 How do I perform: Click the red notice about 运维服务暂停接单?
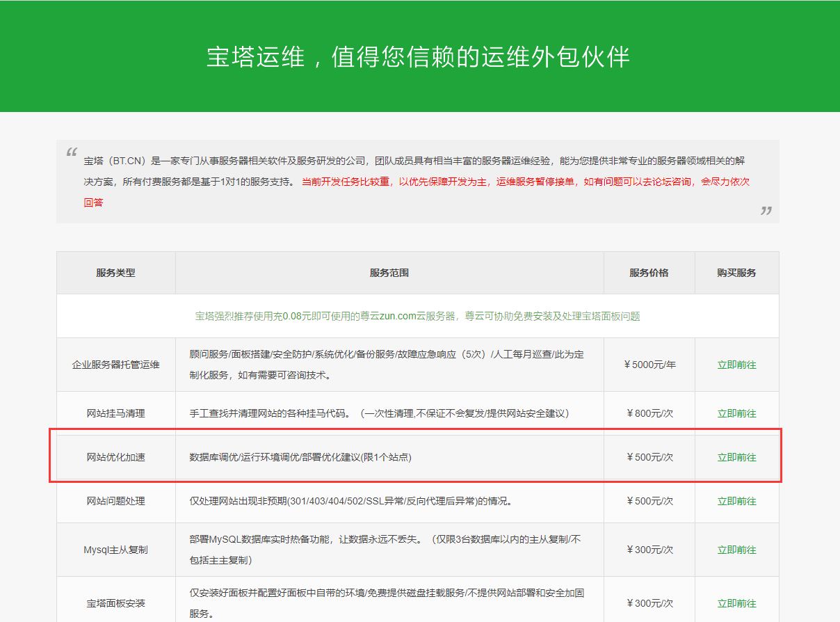(x=417, y=192)
